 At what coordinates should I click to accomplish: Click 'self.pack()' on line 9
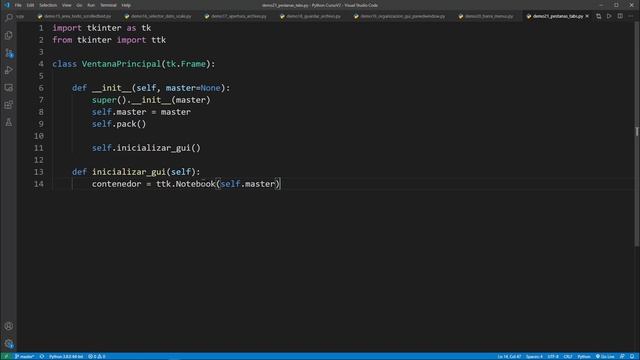119,124
